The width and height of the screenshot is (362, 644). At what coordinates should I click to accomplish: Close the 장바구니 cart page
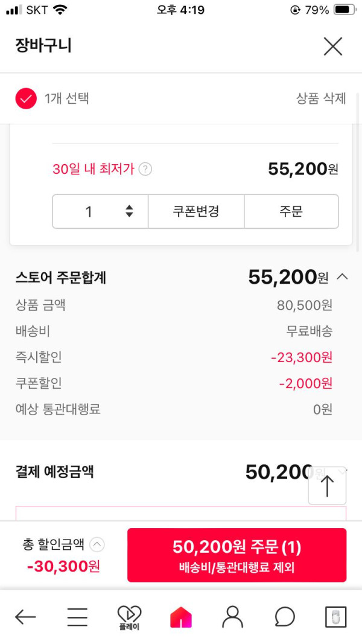[x=332, y=46]
